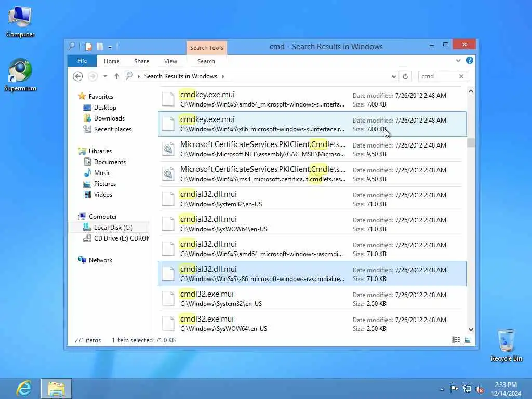The height and width of the screenshot is (399, 532).
Task: Select cmdial32.dll.mui in SysWOW64\en-US
Action: (x=312, y=223)
